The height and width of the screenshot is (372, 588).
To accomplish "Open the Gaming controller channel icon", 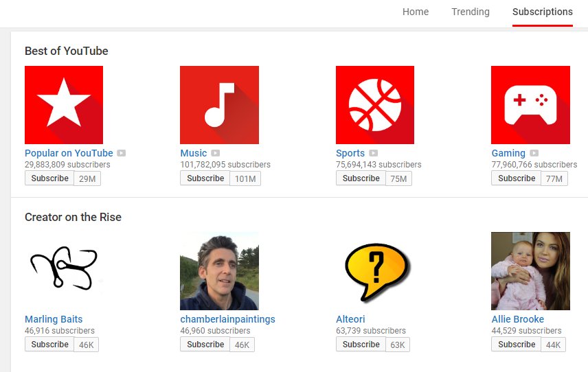I will coord(530,105).
